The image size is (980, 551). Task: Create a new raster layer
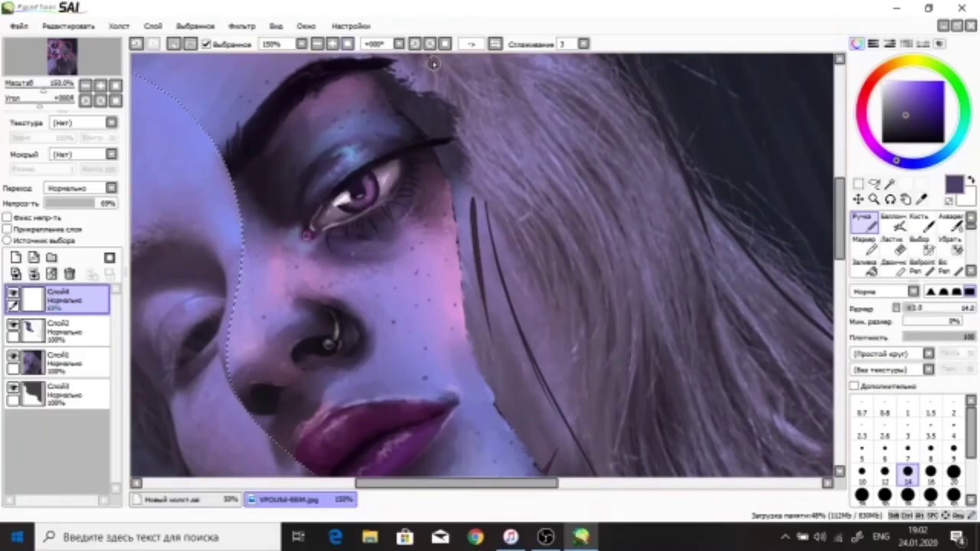16,258
